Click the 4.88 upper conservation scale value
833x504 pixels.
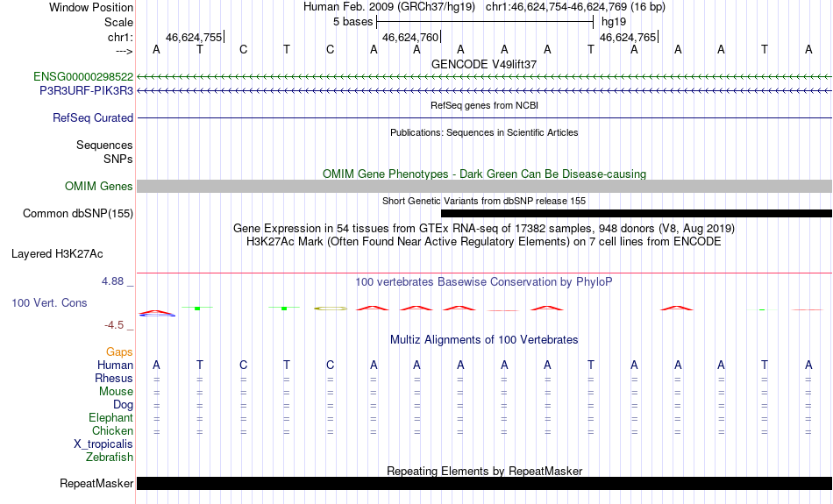point(112,281)
